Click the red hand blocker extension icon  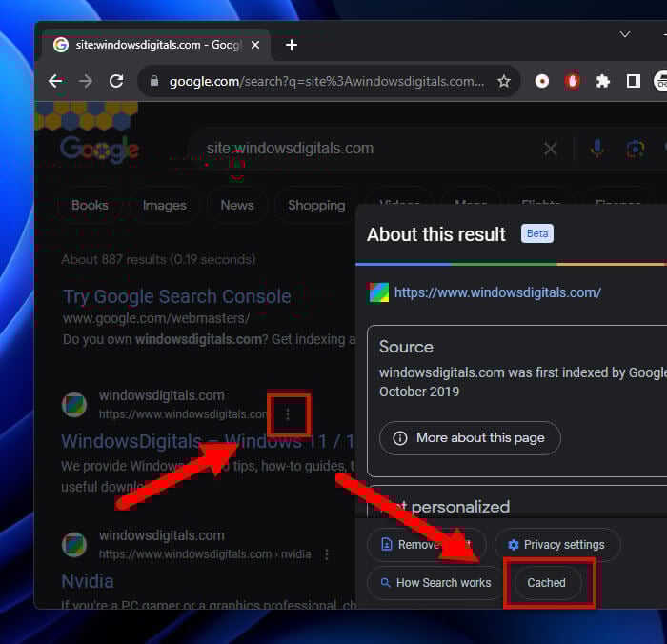coord(572,81)
